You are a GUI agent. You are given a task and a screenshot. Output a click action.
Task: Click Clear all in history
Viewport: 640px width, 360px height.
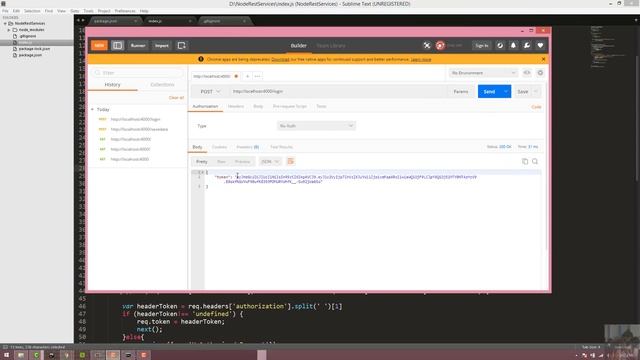(x=176, y=98)
